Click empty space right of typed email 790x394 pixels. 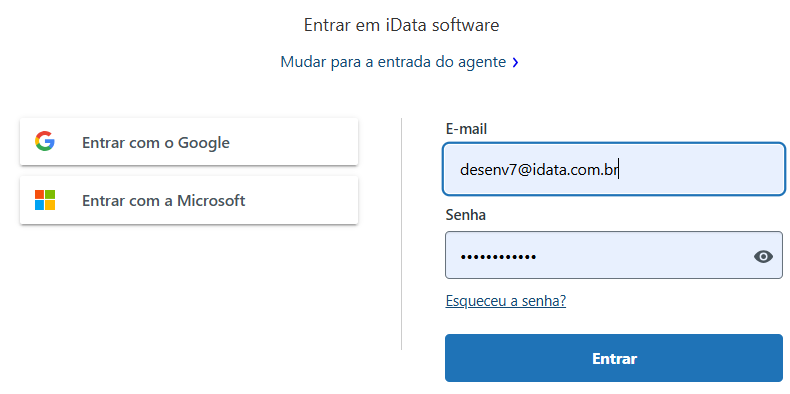(x=700, y=170)
